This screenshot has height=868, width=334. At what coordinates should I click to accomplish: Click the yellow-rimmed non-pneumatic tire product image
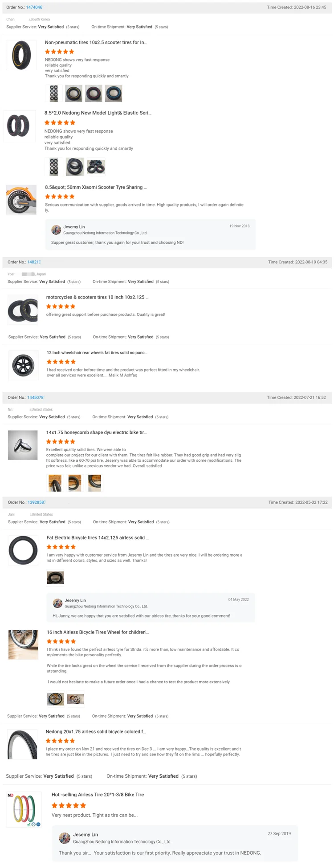click(21, 55)
